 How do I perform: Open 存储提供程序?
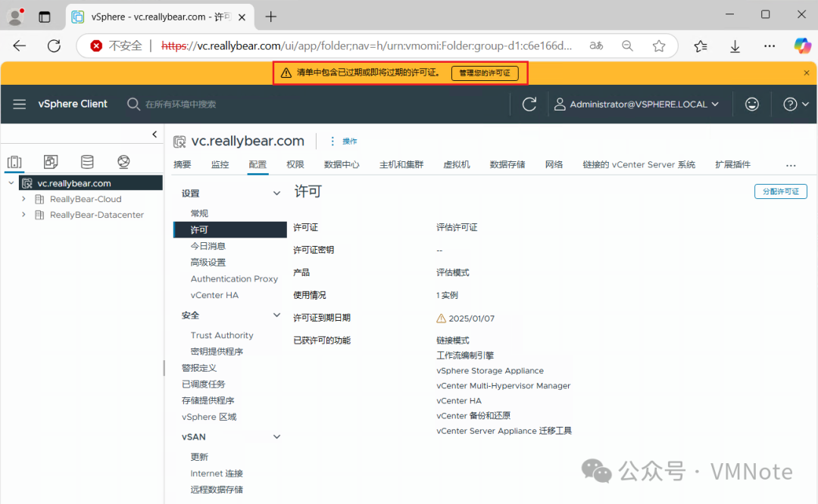click(208, 400)
